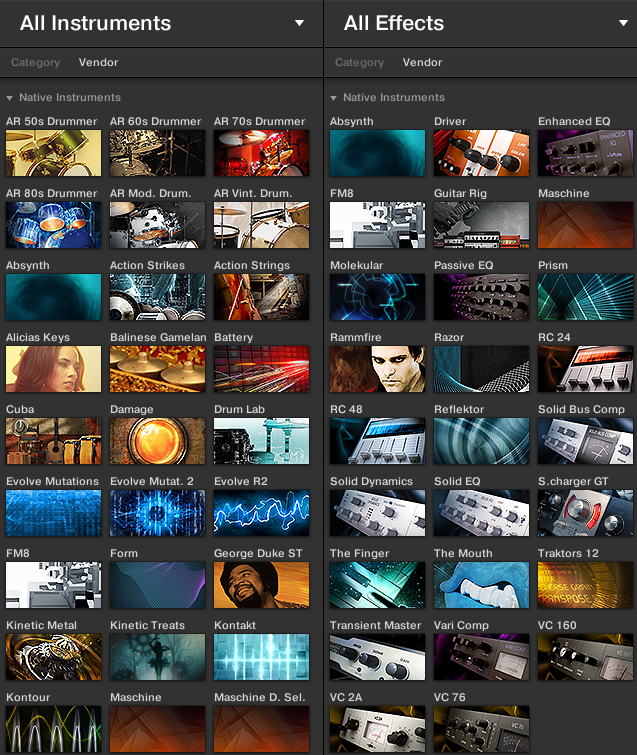Select the AR 60s Drummer instrument
Image resolution: width=637 pixels, height=755 pixels.
[x=157, y=153]
